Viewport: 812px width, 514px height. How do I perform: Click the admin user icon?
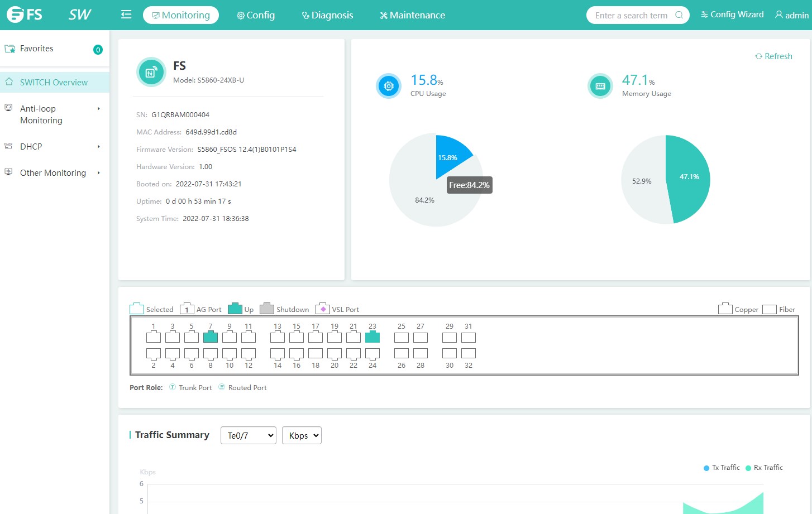778,15
